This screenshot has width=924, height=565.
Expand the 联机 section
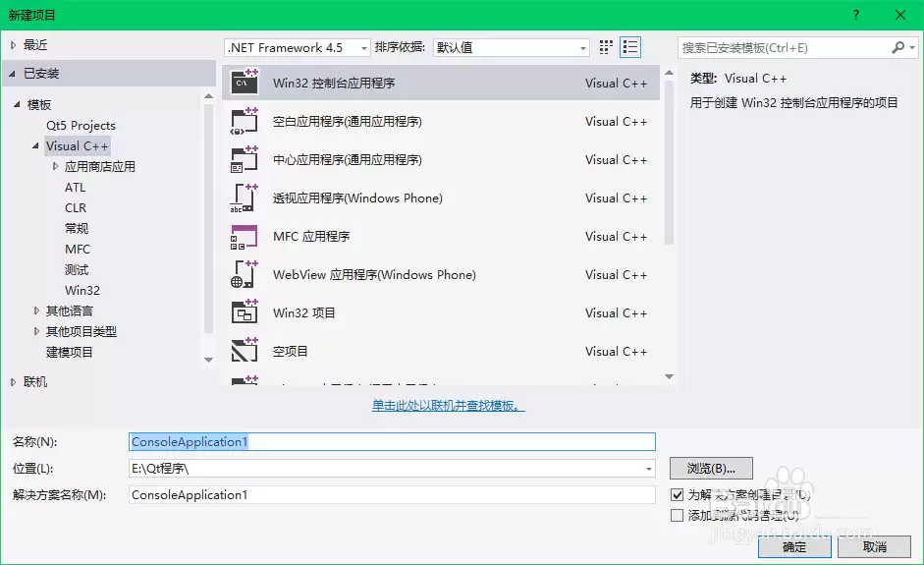click(14, 382)
